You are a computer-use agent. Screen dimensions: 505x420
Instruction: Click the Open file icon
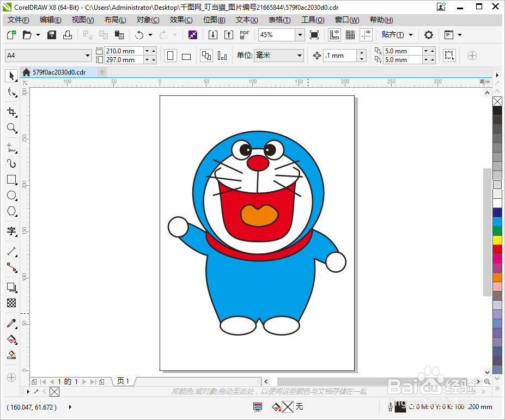tap(27, 35)
